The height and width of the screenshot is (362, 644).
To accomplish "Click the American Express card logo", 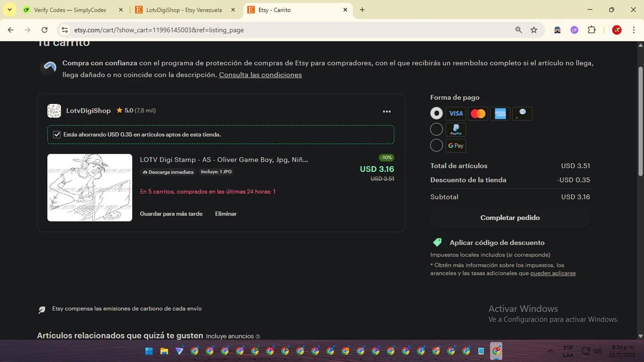I will tap(500, 114).
